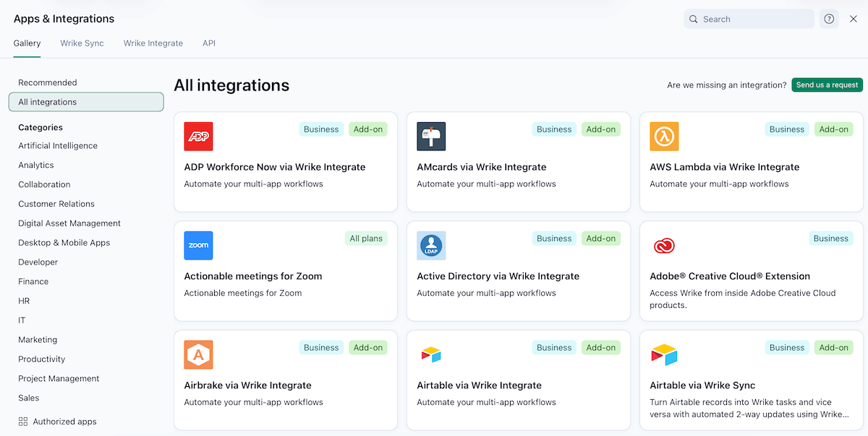Image resolution: width=868 pixels, height=436 pixels.
Task: Click the orange Airbrake icon
Action: (198, 354)
